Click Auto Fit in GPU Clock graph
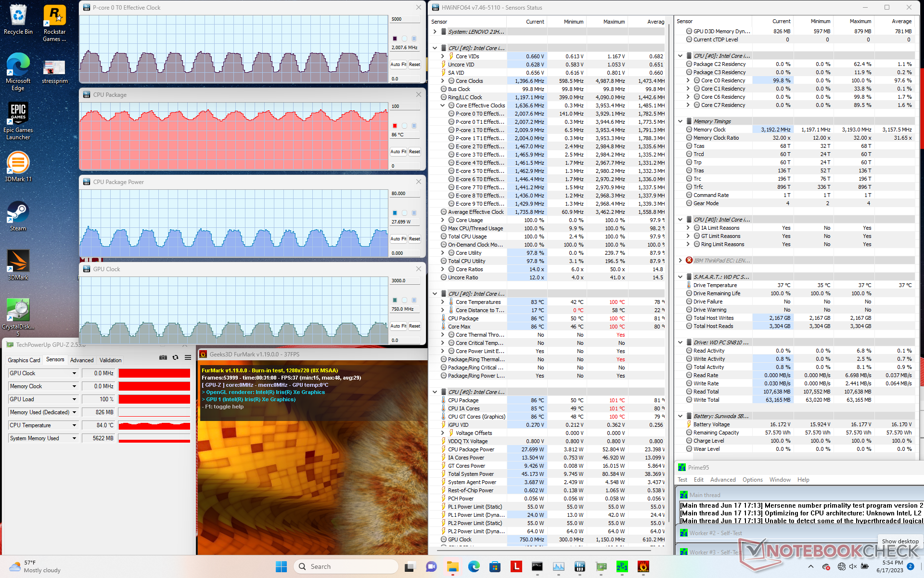 click(398, 326)
